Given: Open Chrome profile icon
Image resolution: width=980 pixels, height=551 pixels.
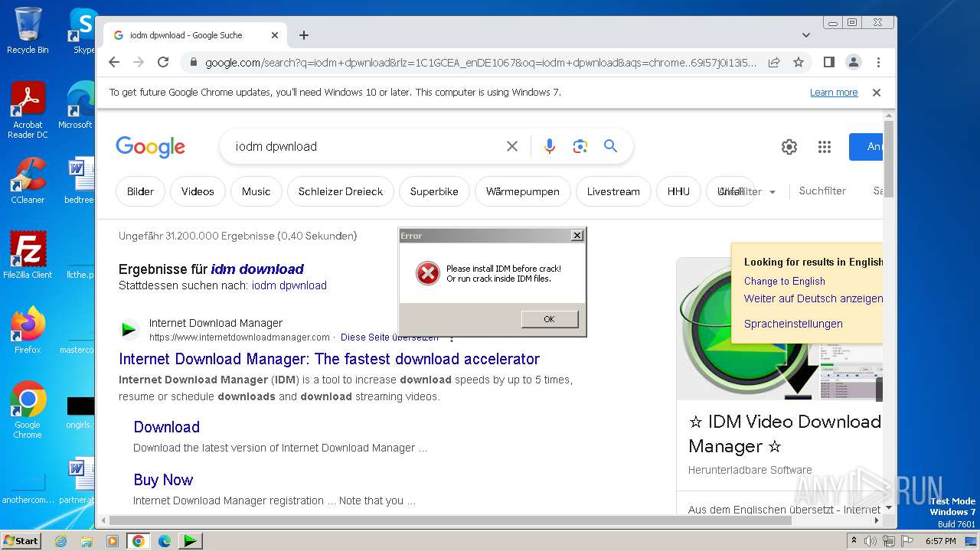Looking at the screenshot, I should tap(853, 62).
